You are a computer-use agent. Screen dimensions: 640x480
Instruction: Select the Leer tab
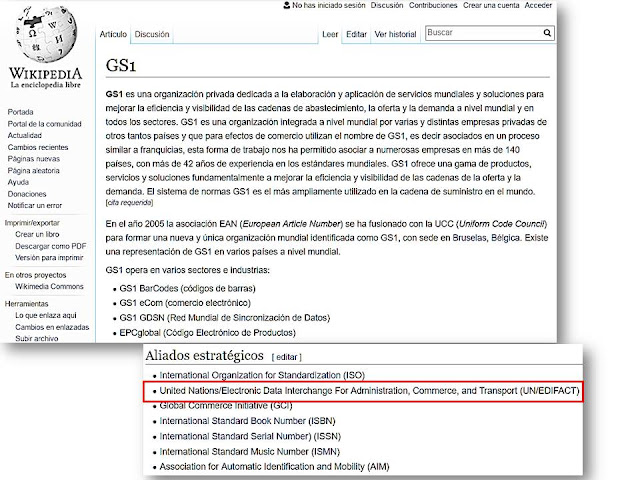coord(330,34)
